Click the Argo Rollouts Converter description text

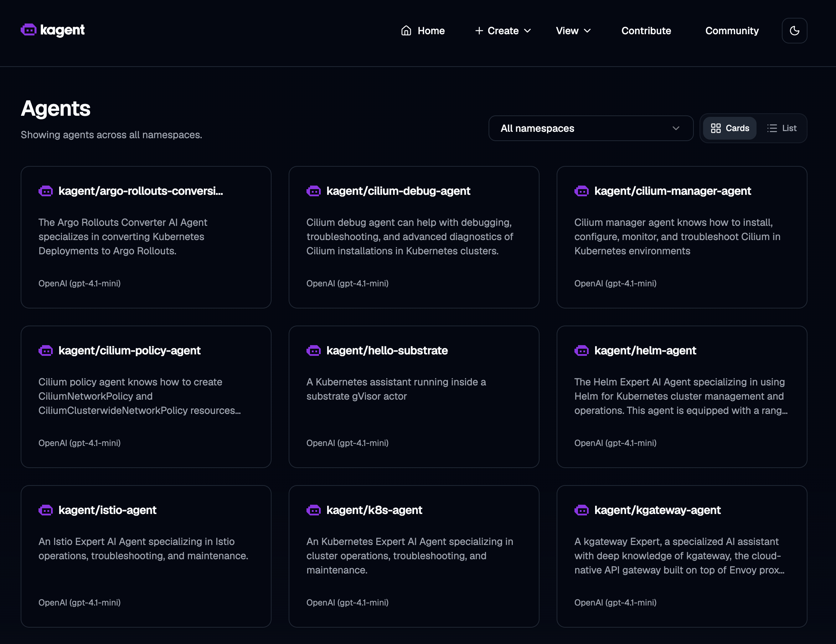pos(123,237)
